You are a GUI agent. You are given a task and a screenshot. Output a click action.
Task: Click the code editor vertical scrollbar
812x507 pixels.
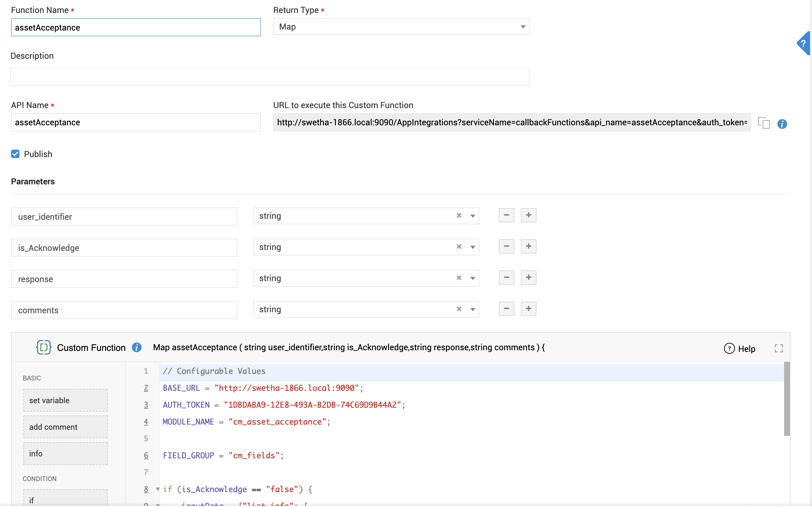point(786,399)
